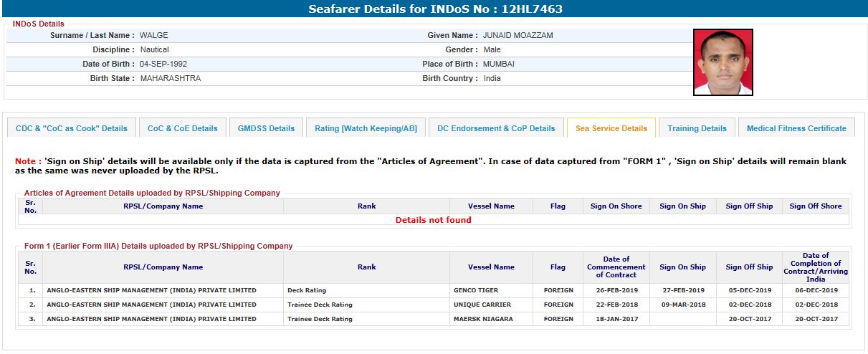Click the 18-JAN-2017 contract commencement date
The image size is (868, 354).
pos(616,319)
